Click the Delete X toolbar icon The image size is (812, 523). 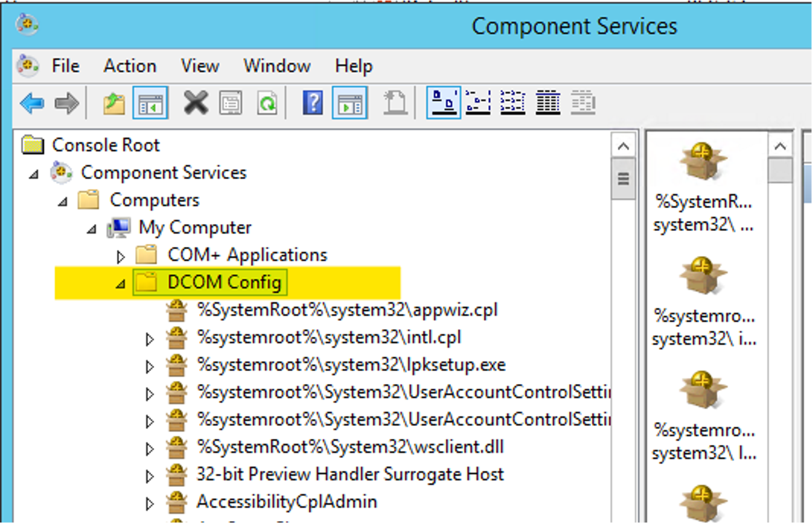pyautogui.click(x=195, y=104)
